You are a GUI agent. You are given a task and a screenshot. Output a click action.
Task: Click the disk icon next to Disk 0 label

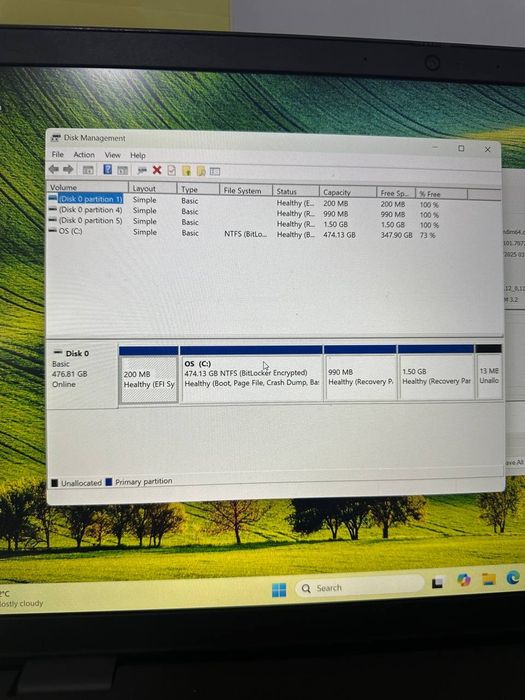58,353
